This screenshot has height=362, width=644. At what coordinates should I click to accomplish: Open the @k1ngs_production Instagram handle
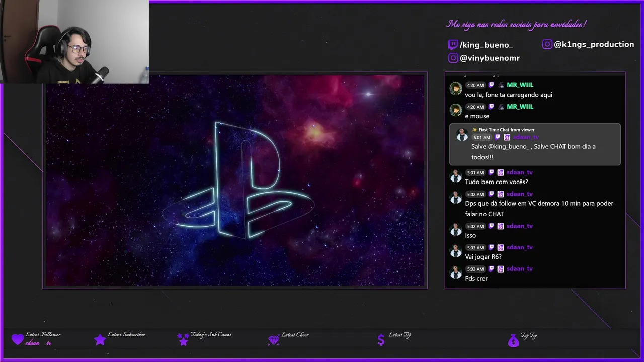pyautogui.click(x=594, y=44)
